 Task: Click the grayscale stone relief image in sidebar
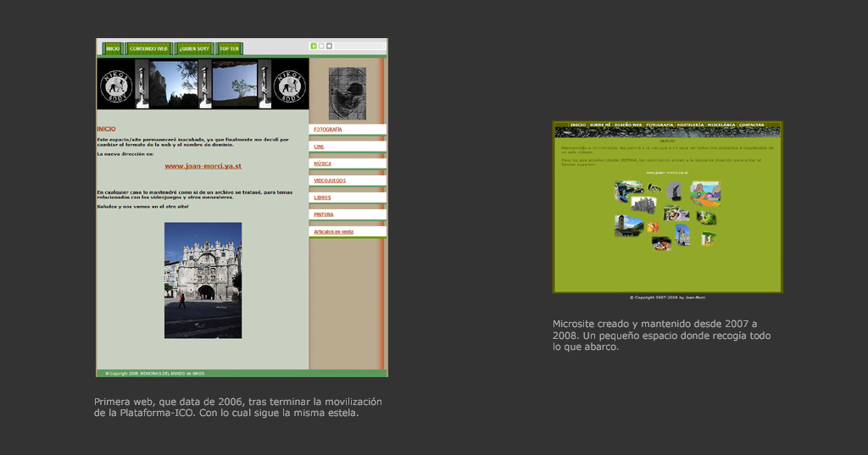(x=347, y=93)
